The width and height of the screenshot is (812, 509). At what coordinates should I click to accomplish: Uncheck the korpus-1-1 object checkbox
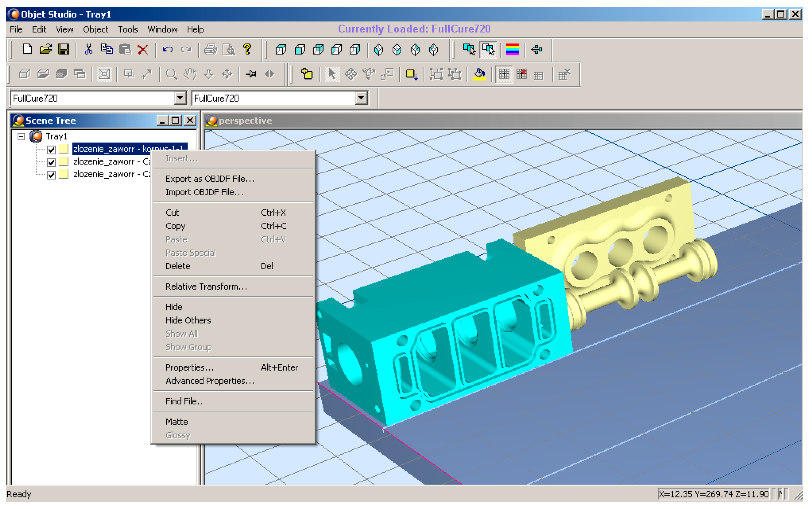(51, 149)
